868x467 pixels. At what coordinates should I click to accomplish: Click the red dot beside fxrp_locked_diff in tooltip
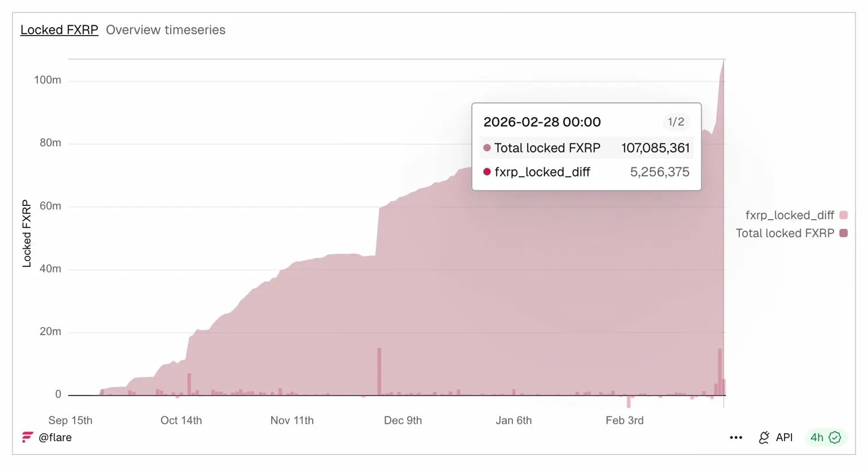point(487,172)
